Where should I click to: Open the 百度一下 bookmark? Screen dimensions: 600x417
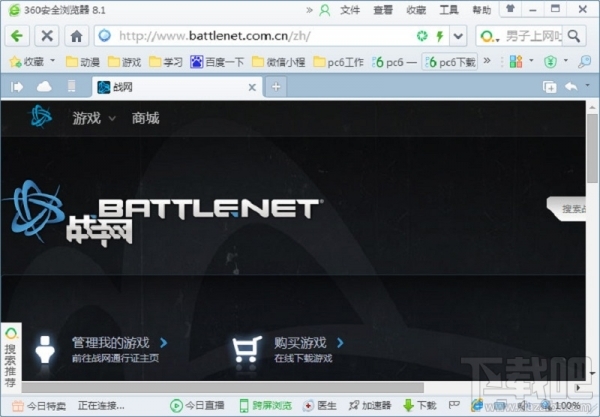tap(217, 62)
